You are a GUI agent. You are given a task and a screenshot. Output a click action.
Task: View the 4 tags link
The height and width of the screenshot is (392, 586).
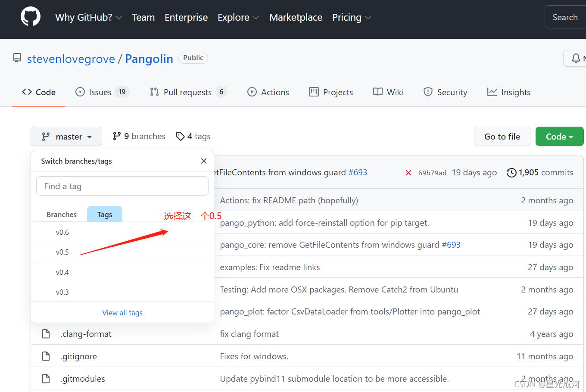pyautogui.click(x=193, y=136)
